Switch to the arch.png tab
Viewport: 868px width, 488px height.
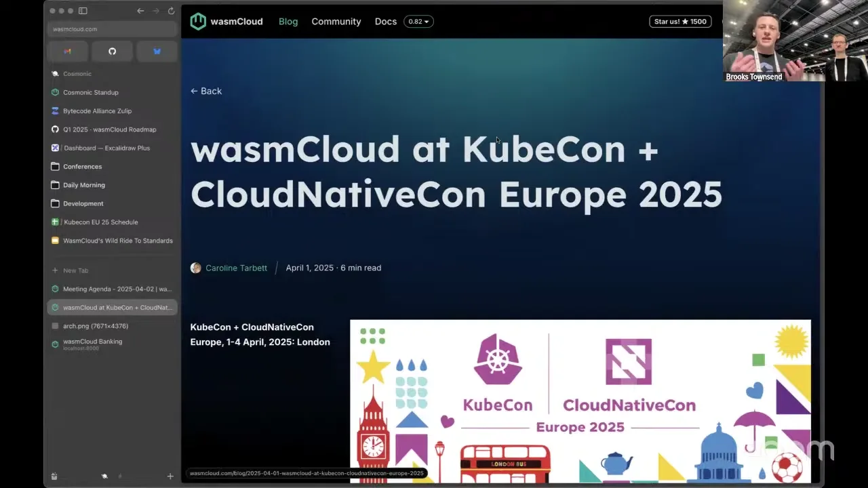[x=113, y=326]
